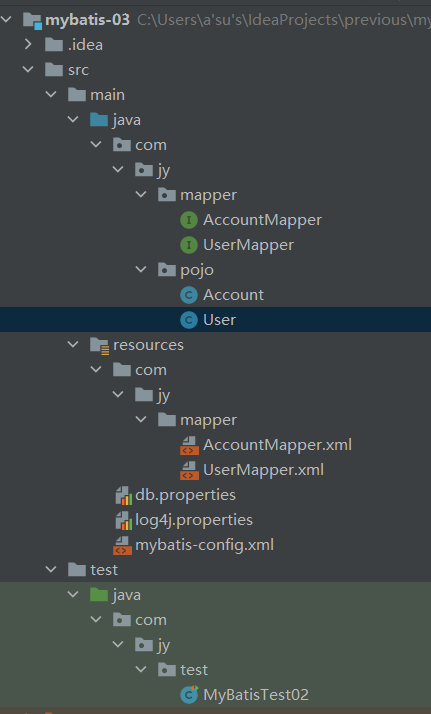Select the mybatis-03 project name
Image resolution: width=431 pixels, height=714 pixels.
(87, 20)
